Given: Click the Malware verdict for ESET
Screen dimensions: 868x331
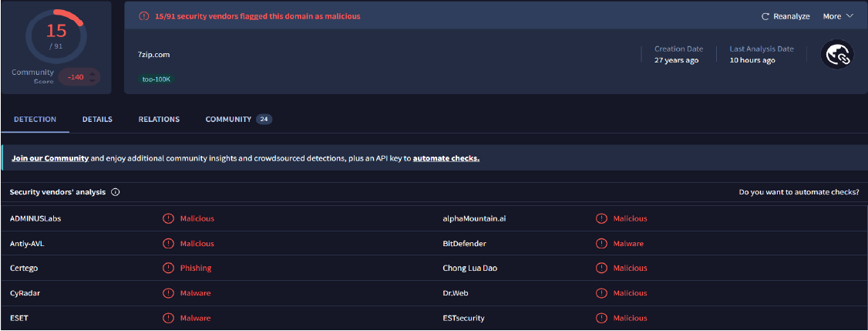Looking at the screenshot, I should point(195,318).
